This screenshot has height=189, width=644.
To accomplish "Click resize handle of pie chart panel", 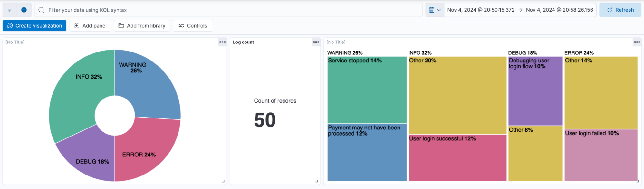I will [223, 181].
